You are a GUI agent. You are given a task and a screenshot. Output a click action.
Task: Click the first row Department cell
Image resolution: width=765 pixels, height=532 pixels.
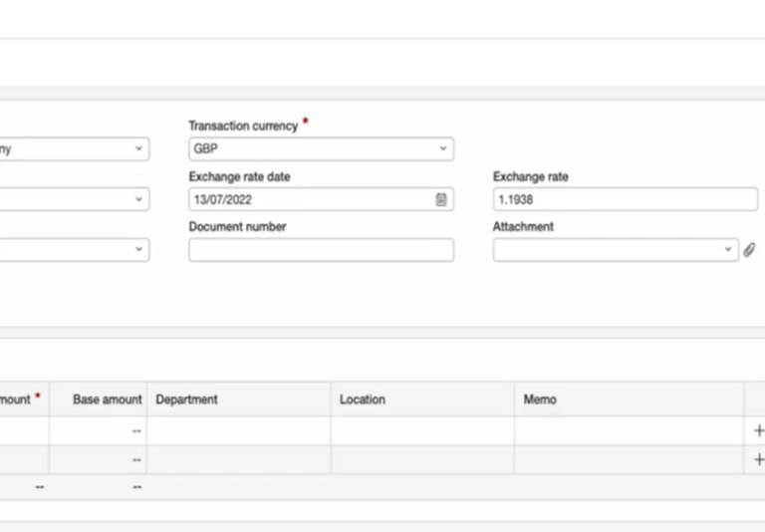pyautogui.click(x=239, y=430)
